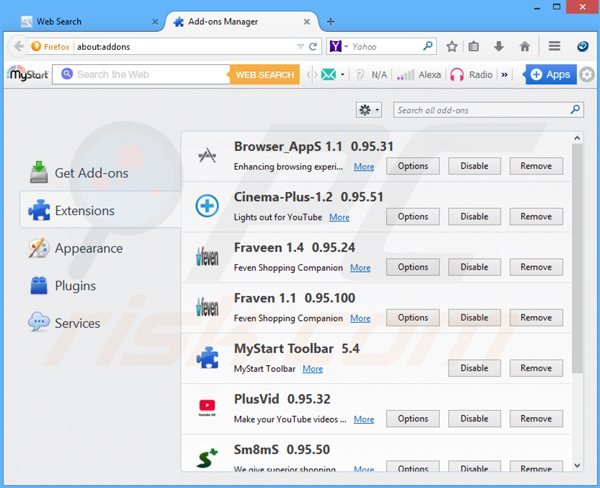Open the More link for MyStart Toolbar

313,369
